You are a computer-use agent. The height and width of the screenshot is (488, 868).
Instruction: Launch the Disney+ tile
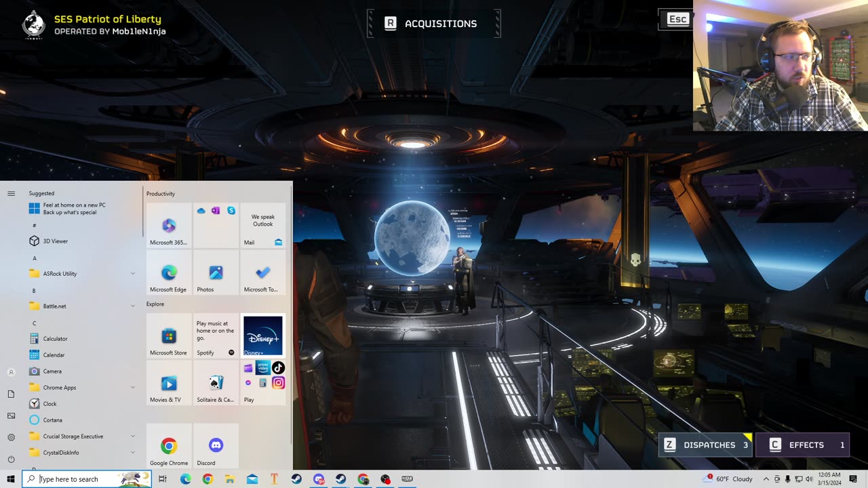click(x=262, y=335)
